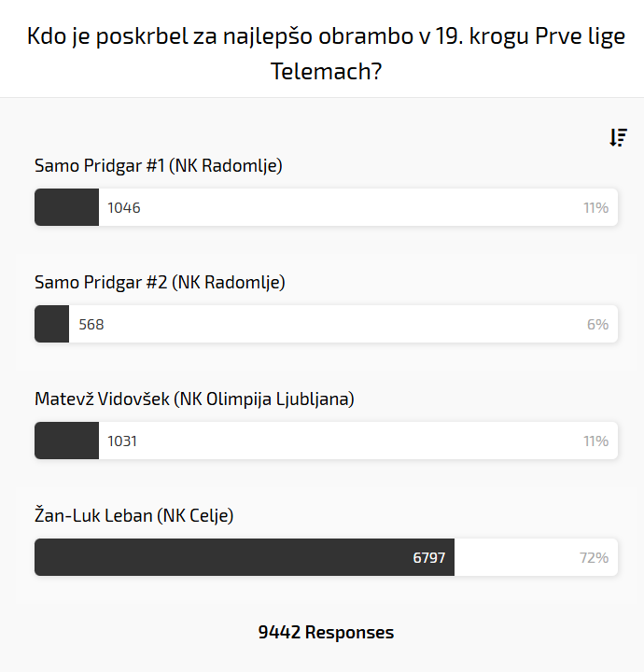Click the 11% next to 1031 votes
Screen dimensions: 644x672
[595, 441]
